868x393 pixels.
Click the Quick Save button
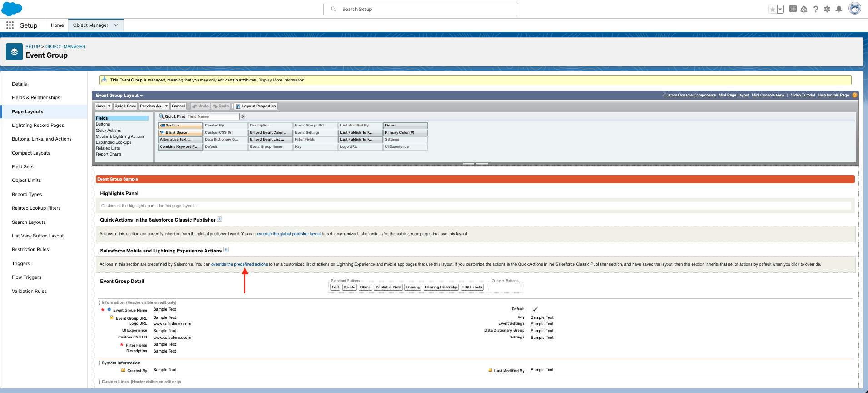click(125, 106)
